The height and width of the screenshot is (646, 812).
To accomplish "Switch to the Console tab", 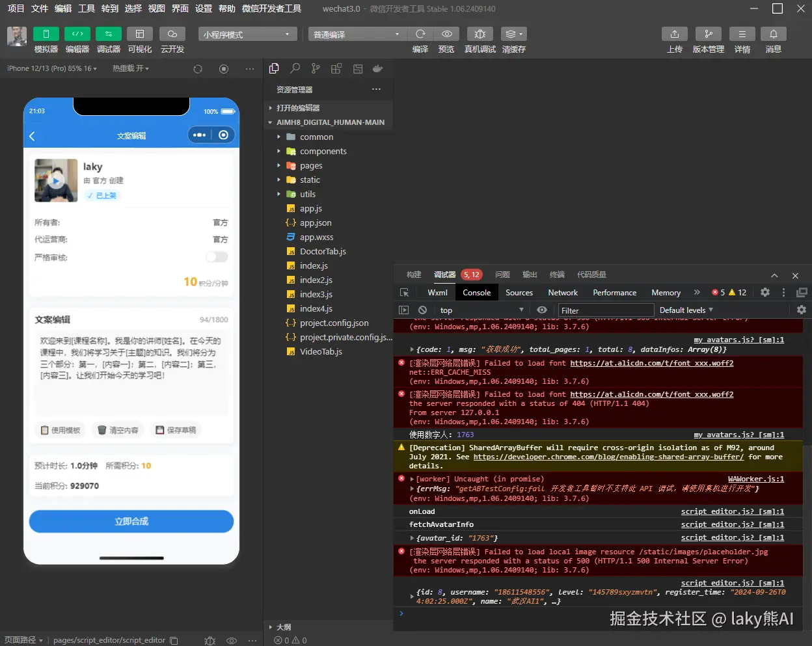I will pyautogui.click(x=476, y=293).
